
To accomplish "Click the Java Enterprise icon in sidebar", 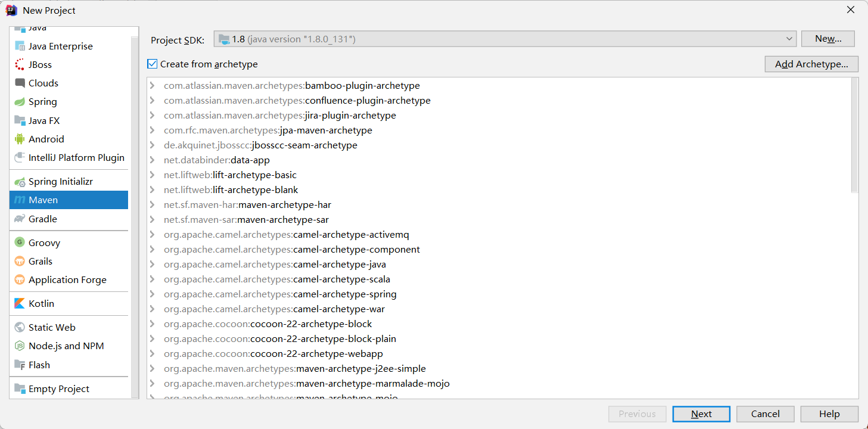I will (x=20, y=46).
